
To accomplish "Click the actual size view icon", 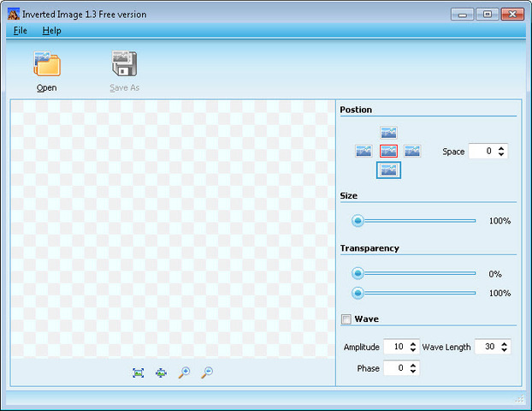I will (x=161, y=372).
